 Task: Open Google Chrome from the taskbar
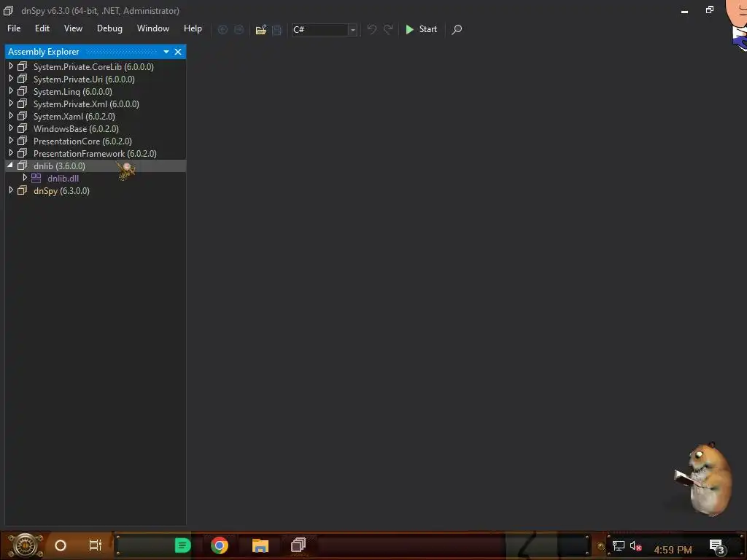[220, 545]
